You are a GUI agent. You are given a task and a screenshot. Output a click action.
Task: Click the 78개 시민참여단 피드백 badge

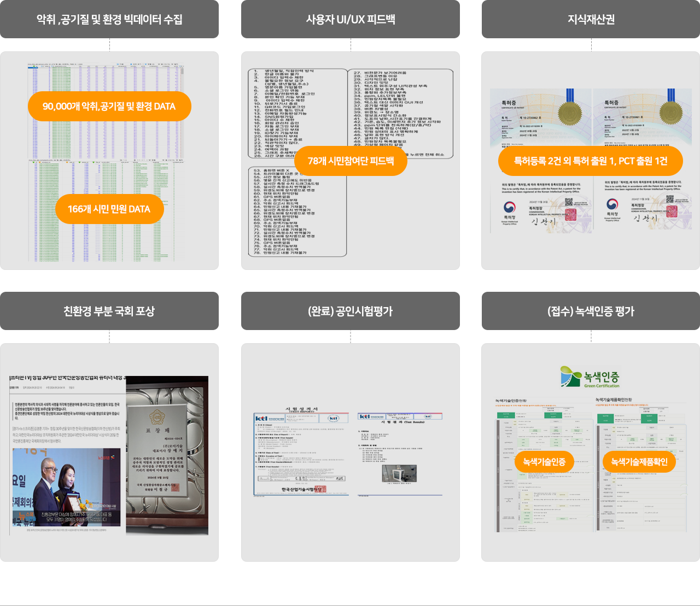pos(351,161)
